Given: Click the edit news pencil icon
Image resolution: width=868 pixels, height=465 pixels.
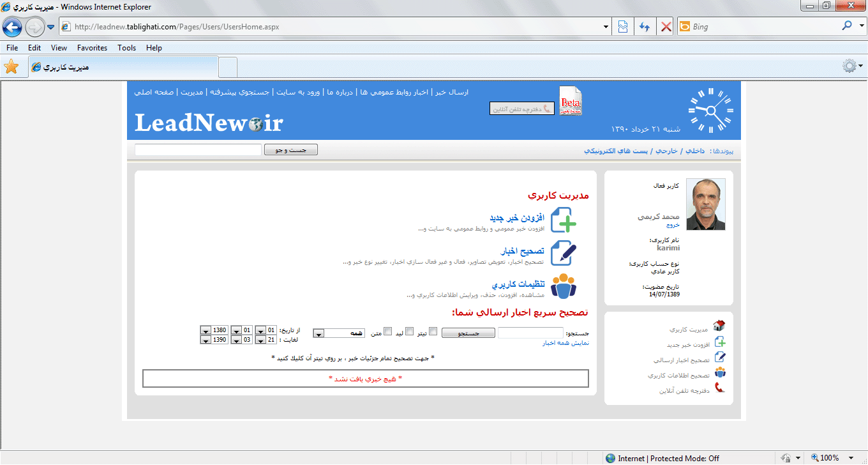Looking at the screenshot, I should (563, 253).
